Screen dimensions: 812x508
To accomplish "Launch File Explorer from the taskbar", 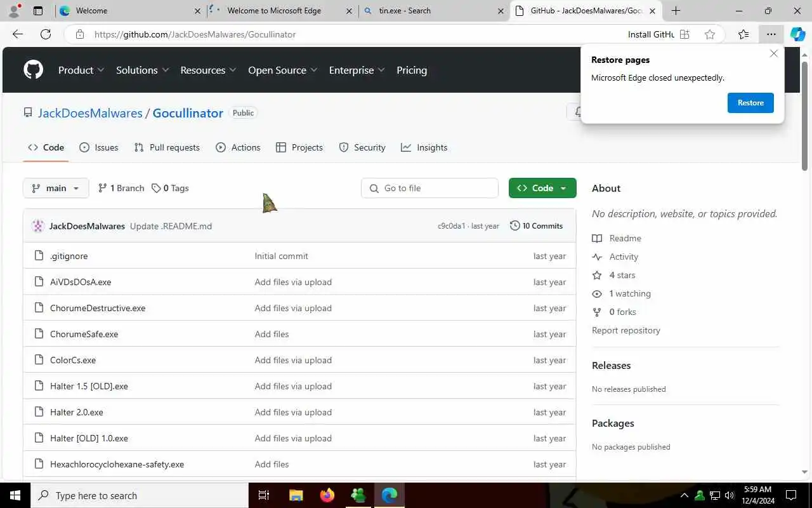I will point(296,495).
